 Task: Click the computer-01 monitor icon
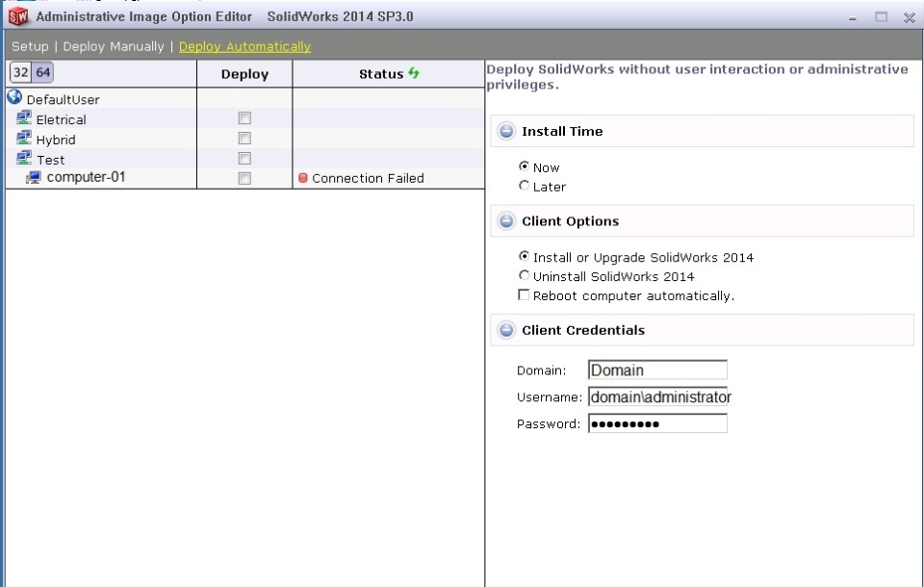click(x=34, y=177)
